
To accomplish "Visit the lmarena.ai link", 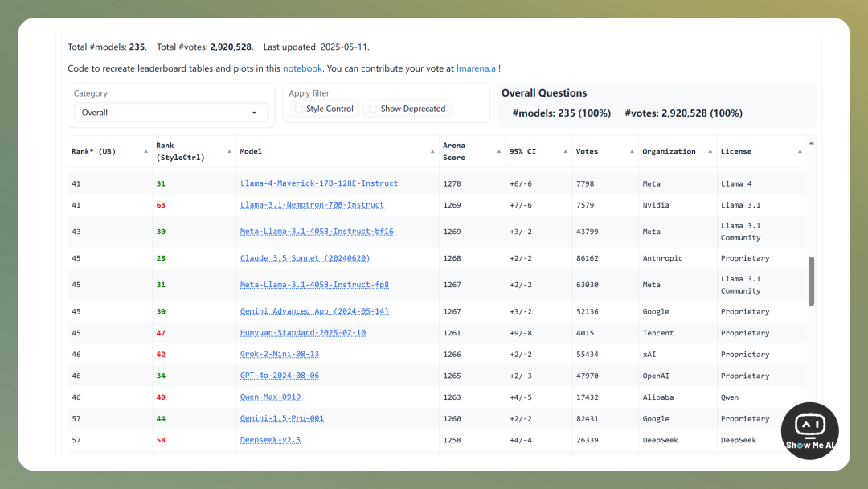I will click(x=477, y=68).
